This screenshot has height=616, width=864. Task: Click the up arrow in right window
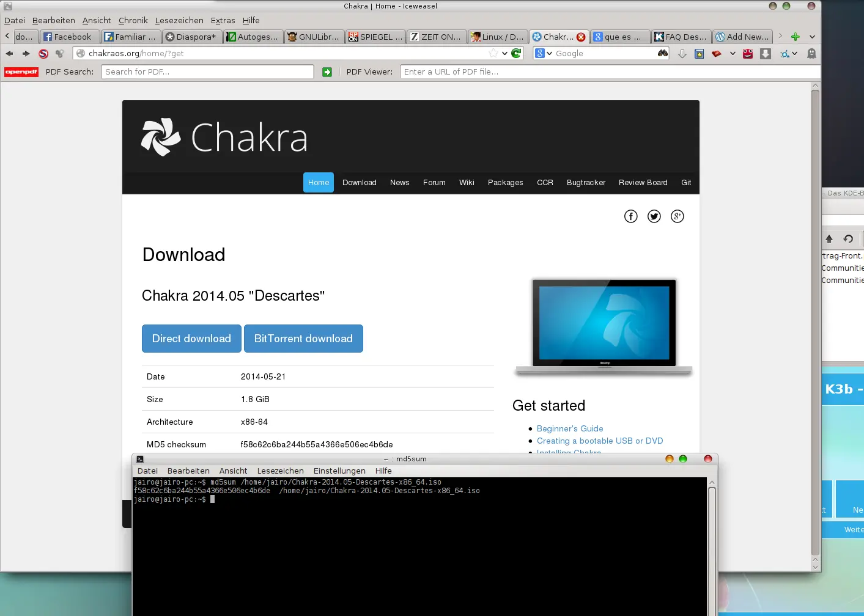[829, 239]
